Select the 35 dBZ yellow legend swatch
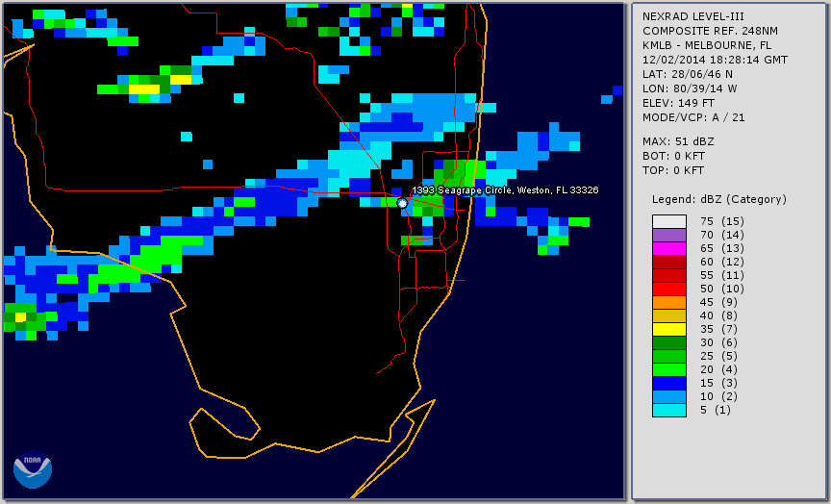 click(669, 329)
